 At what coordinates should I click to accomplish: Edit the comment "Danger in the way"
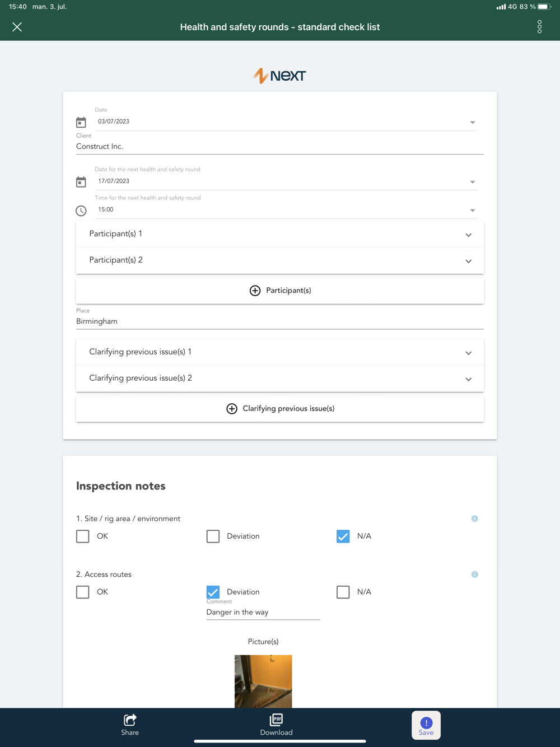[263, 612]
